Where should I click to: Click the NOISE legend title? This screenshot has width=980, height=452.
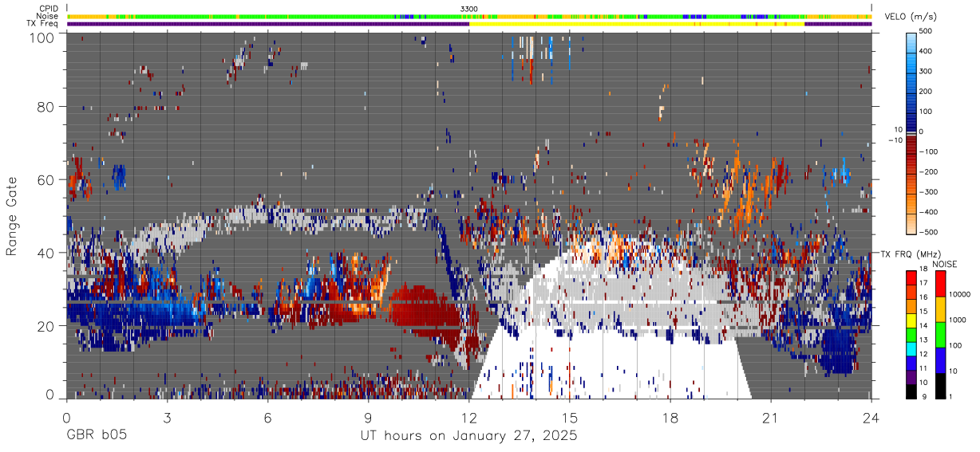945,264
